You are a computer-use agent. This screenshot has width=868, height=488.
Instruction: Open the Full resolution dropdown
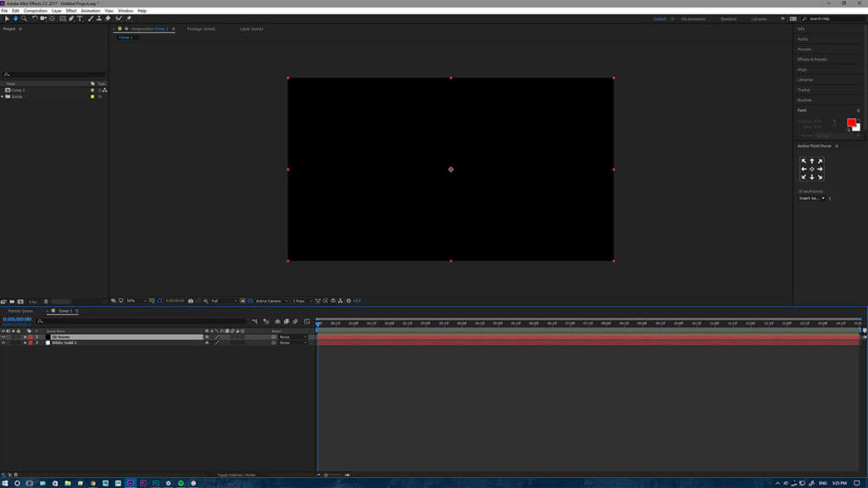pyautogui.click(x=224, y=301)
